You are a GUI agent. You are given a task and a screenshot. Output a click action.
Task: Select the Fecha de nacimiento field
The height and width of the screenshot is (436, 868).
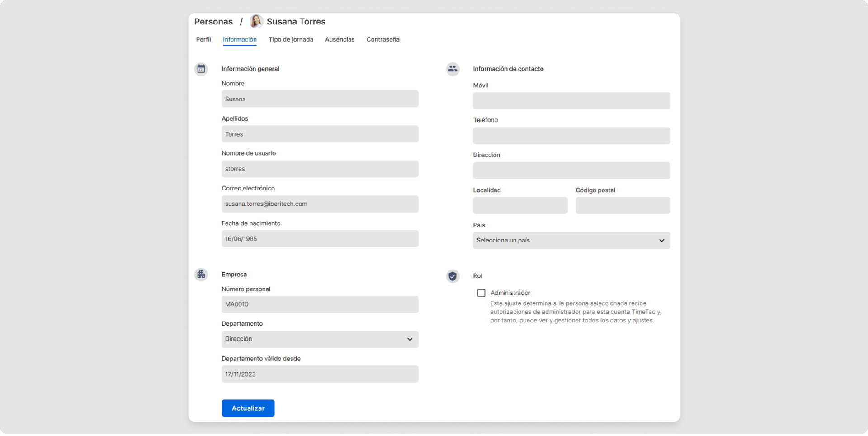pyautogui.click(x=320, y=238)
